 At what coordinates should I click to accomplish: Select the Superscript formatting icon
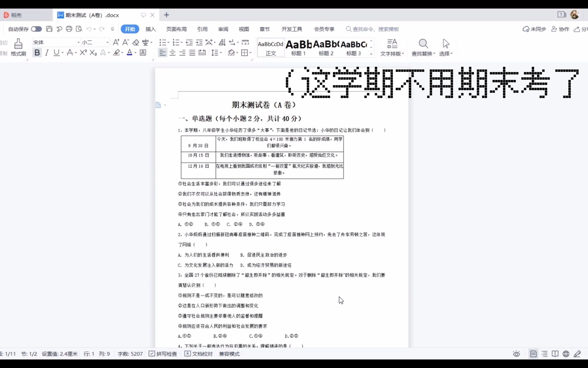click(83, 52)
